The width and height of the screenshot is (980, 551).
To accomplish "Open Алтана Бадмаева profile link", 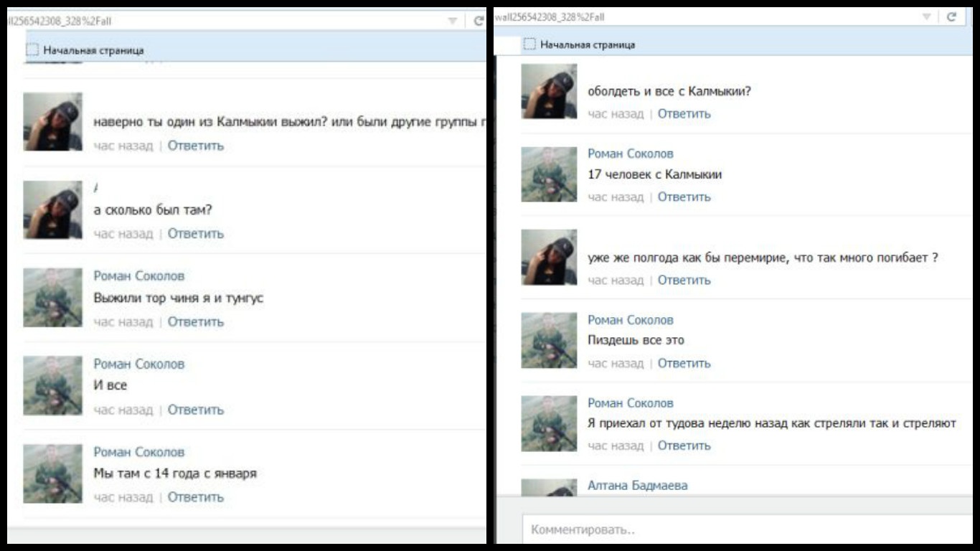I will [x=637, y=486].
